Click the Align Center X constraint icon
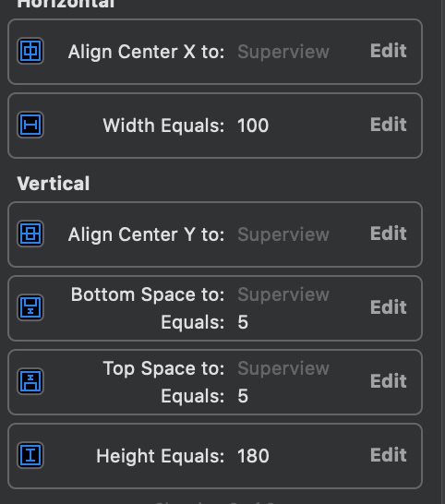The height and width of the screenshot is (504, 445). coord(30,51)
